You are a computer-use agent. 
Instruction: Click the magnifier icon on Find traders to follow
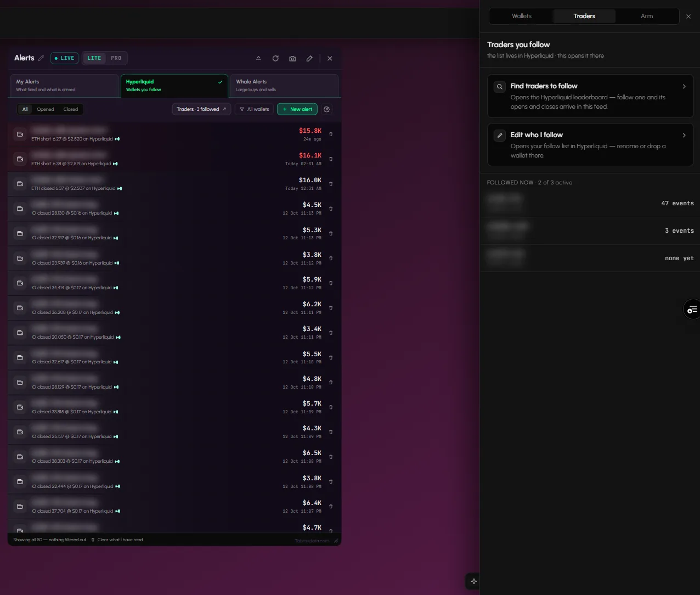tap(500, 87)
